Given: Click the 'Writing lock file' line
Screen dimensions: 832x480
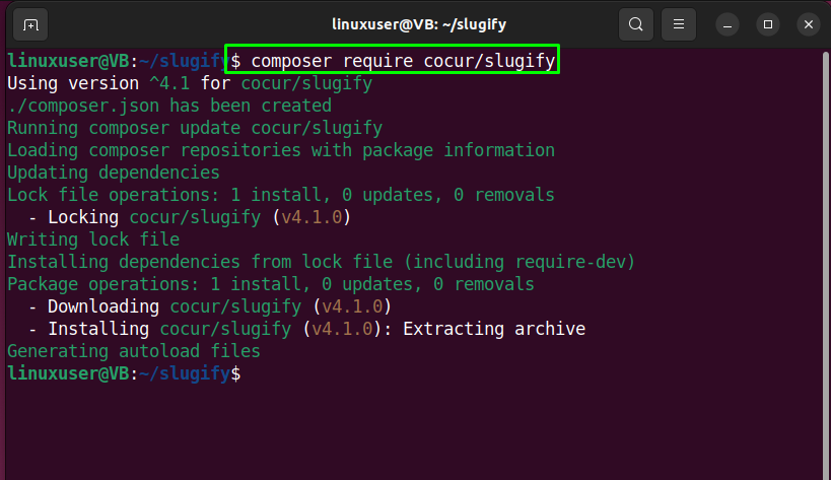Looking at the screenshot, I should click(x=93, y=239).
